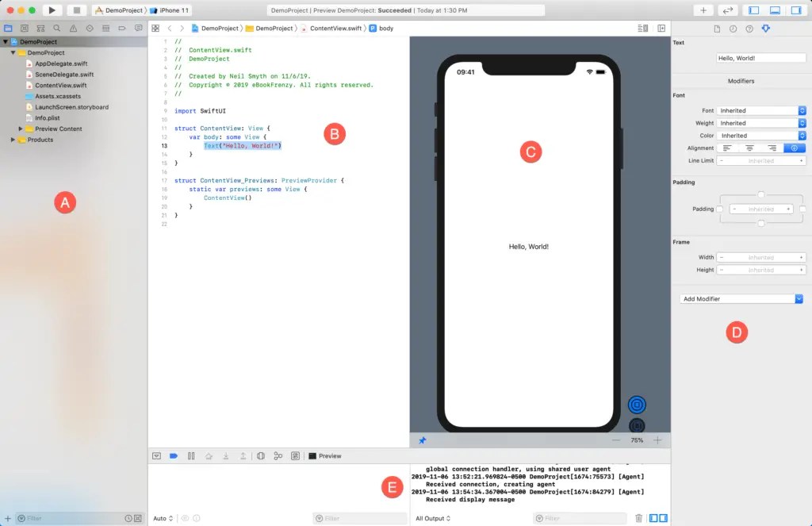Open the Breakpoint navigator icon
Screen dimensions: 812x526
[x=121, y=28]
